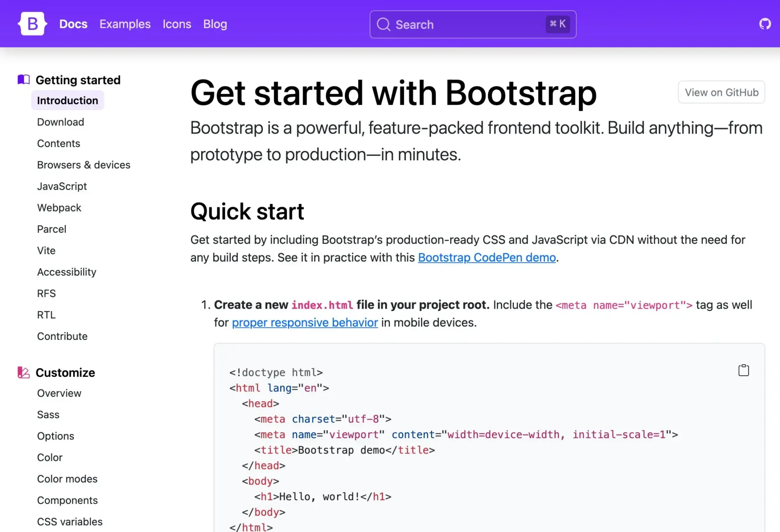The width and height of the screenshot is (780, 532).
Task: Open the Vite sidebar link
Action: pyautogui.click(x=46, y=251)
